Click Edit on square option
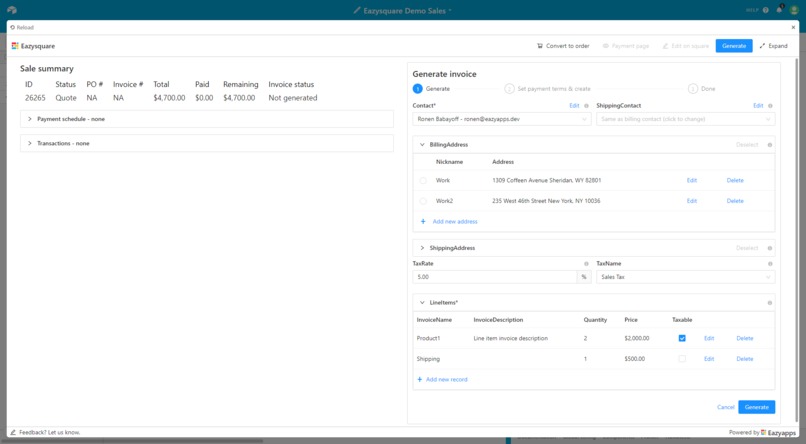The height and width of the screenshot is (444, 806). click(x=686, y=46)
